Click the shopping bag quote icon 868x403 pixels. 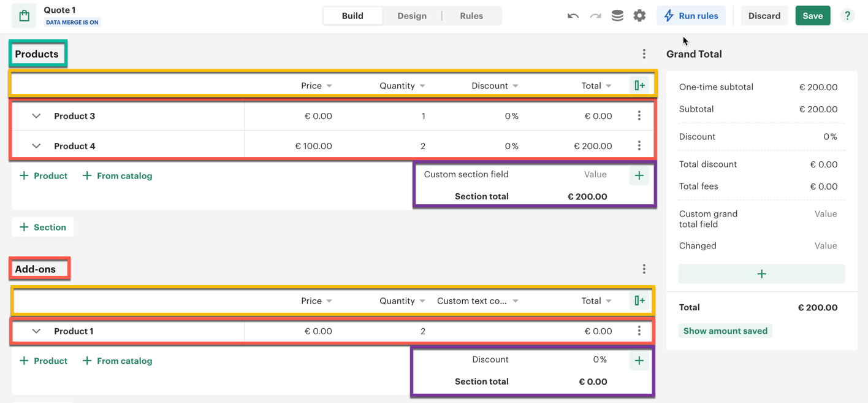point(24,16)
